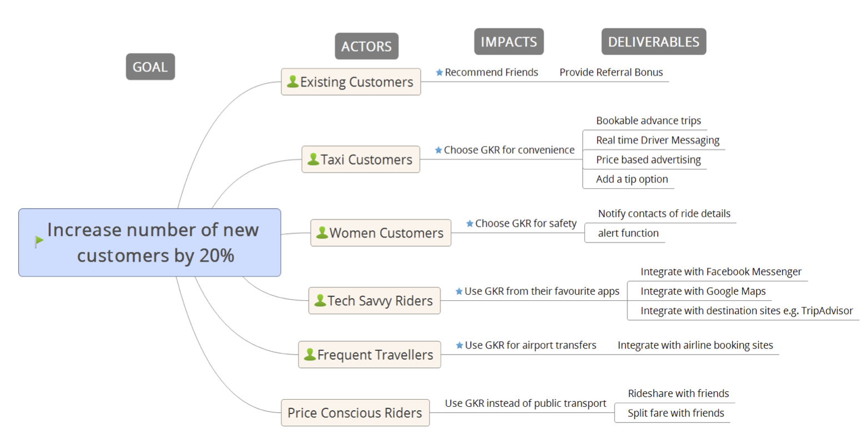This screenshot has width=868, height=444.
Task: Select Real time Driver Messaging item
Action: click(658, 140)
